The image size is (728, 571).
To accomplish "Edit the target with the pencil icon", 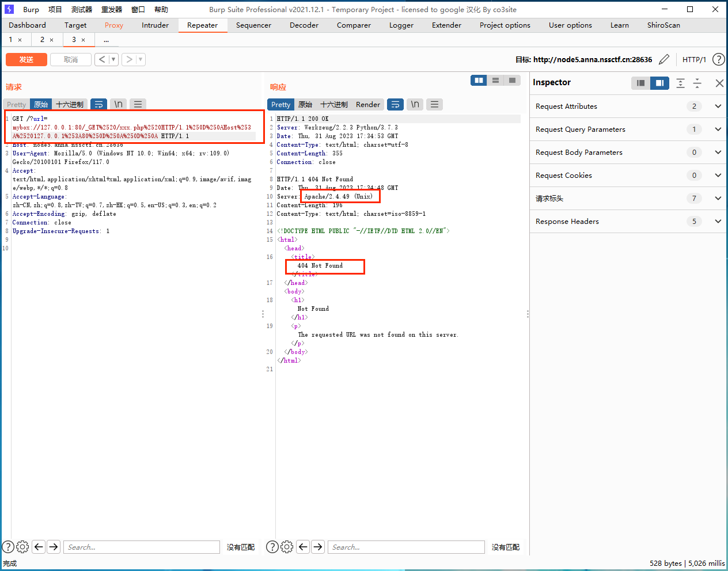I will pos(664,59).
